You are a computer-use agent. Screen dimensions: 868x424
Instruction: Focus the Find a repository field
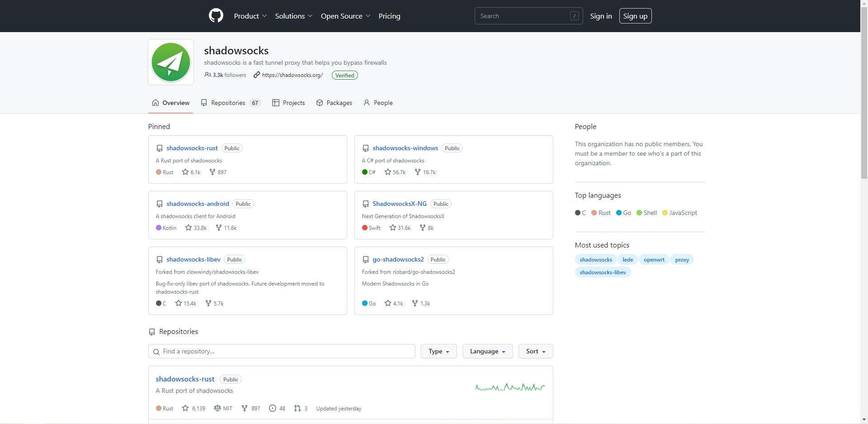click(282, 351)
